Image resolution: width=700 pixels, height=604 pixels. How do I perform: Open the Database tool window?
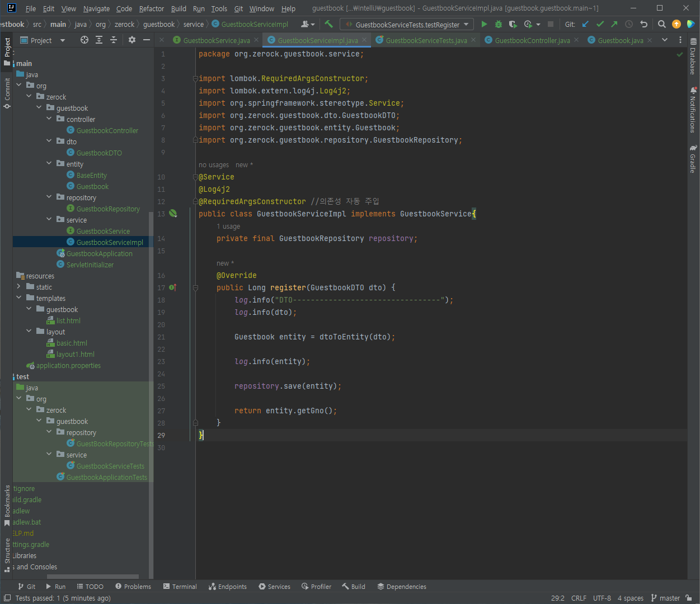click(x=693, y=56)
